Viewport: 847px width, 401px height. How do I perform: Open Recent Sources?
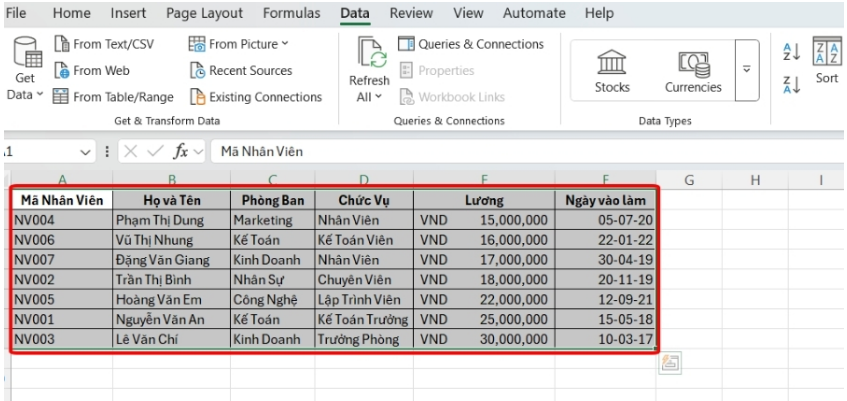(240, 70)
